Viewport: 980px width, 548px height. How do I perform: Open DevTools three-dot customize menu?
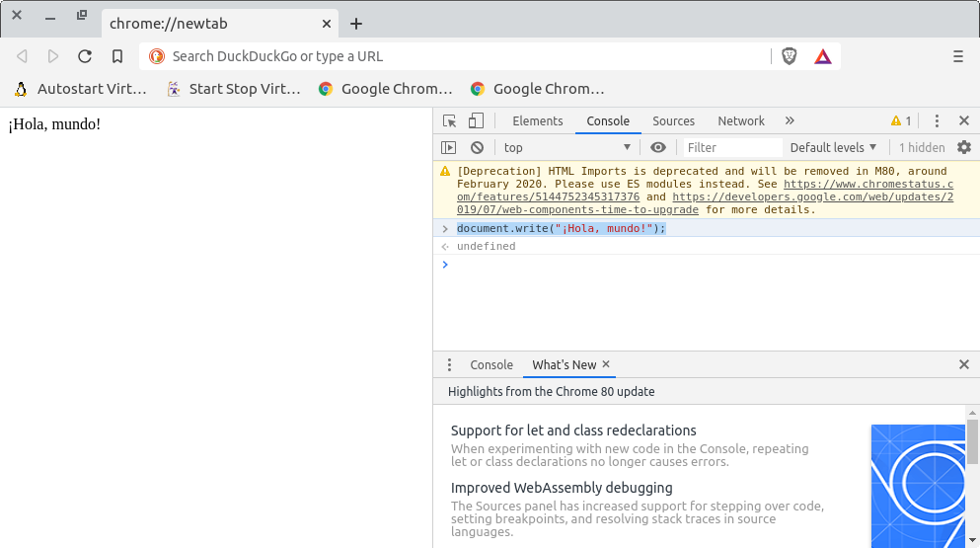click(937, 121)
